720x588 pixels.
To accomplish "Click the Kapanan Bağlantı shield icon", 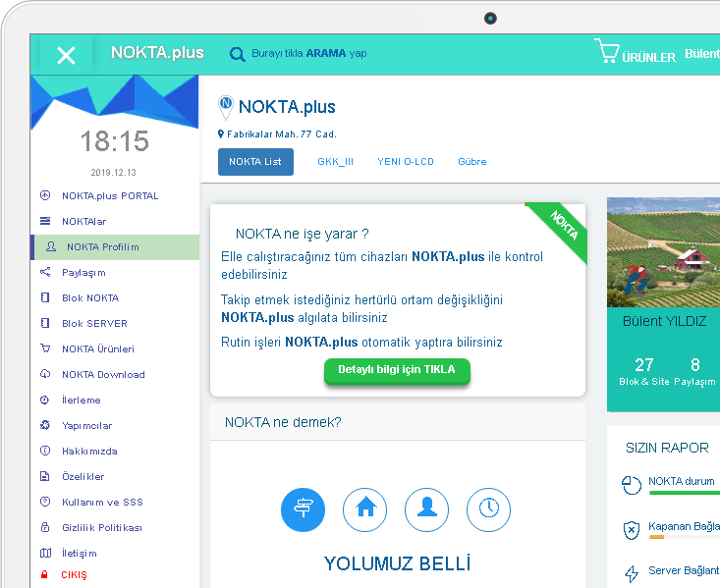I will (x=632, y=531).
